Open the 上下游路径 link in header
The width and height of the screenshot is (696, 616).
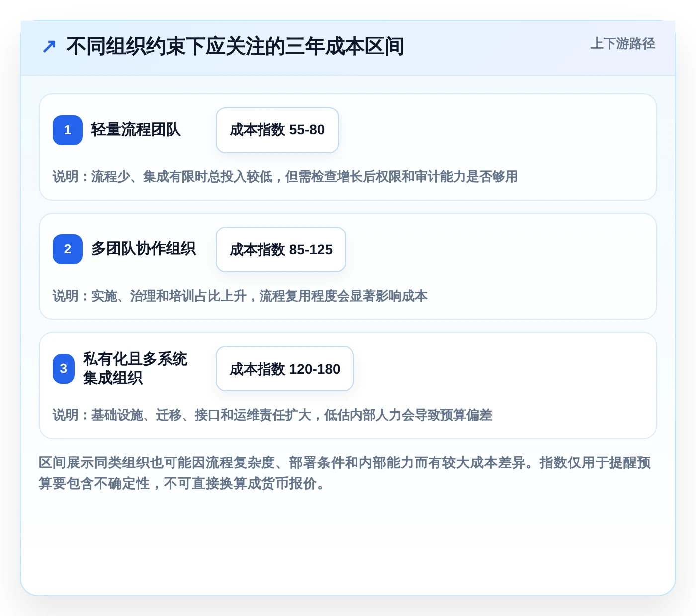click(x=622, y=44)
